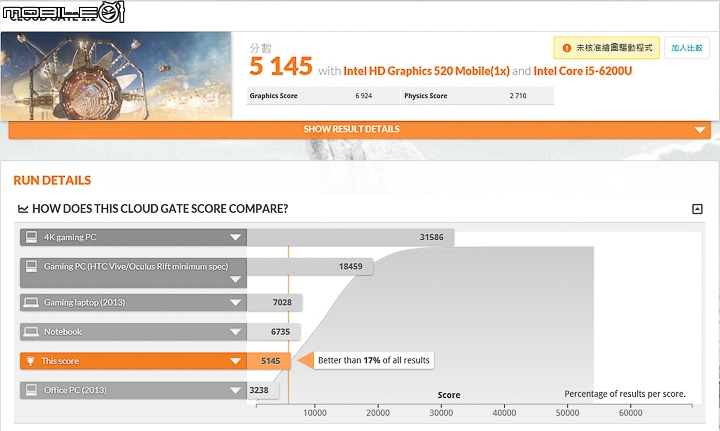The width and height of the screenshot is (720, 431).
Task: Open the unapproved driver warning badge
Action: coord(606,48)
